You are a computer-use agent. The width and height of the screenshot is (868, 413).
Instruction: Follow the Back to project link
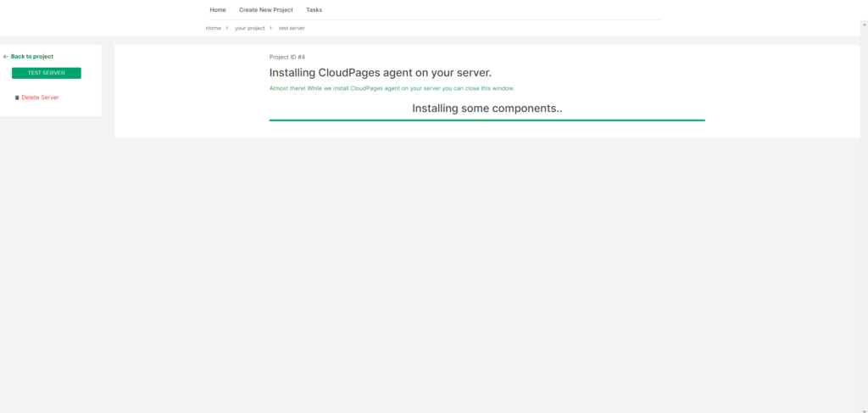coord(32,57)
